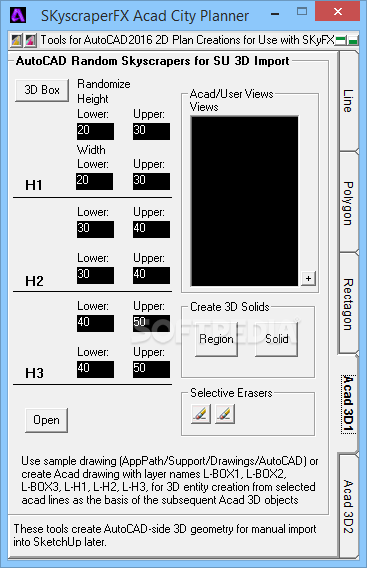Click the Open button
Viewport: 367px width, 568px height.
(x=46, y=420)
